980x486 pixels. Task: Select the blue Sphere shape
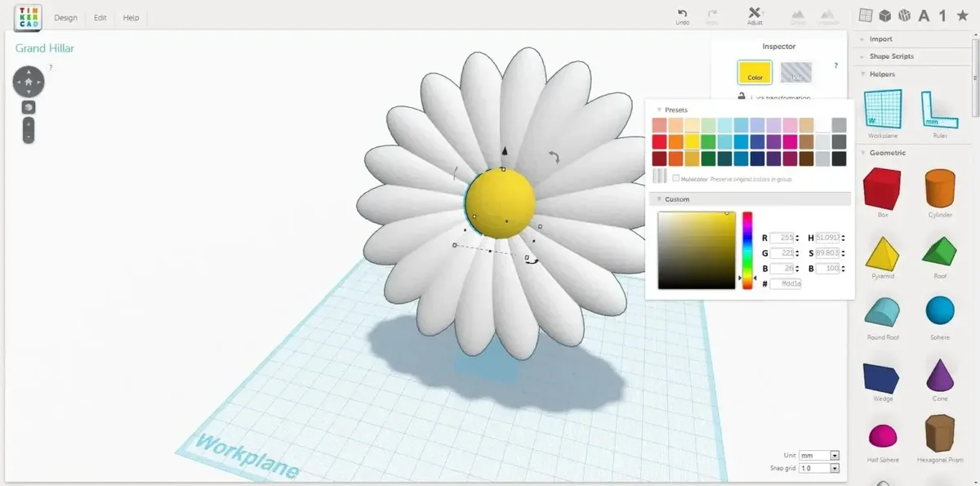click(939, 311)
